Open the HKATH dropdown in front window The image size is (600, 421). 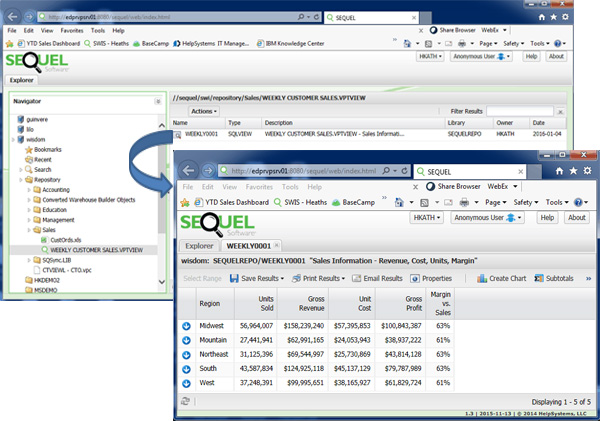coord(427,217)
